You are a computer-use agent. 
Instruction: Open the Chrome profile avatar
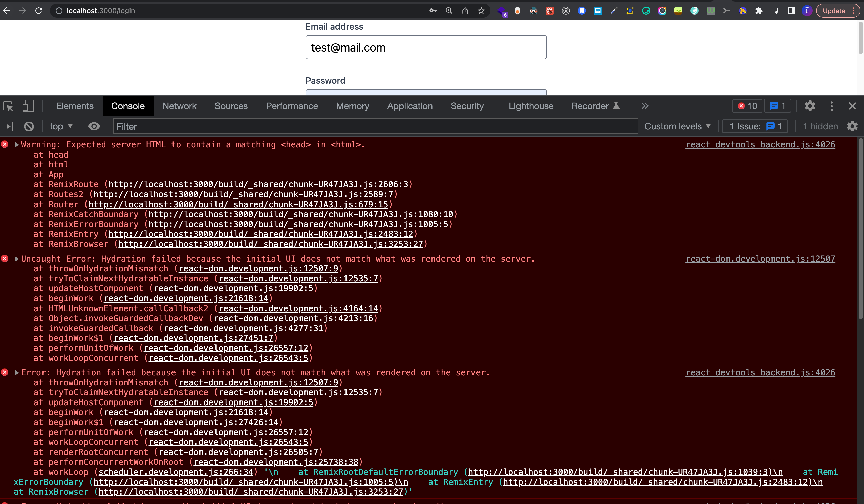click(x=807, y=11)
